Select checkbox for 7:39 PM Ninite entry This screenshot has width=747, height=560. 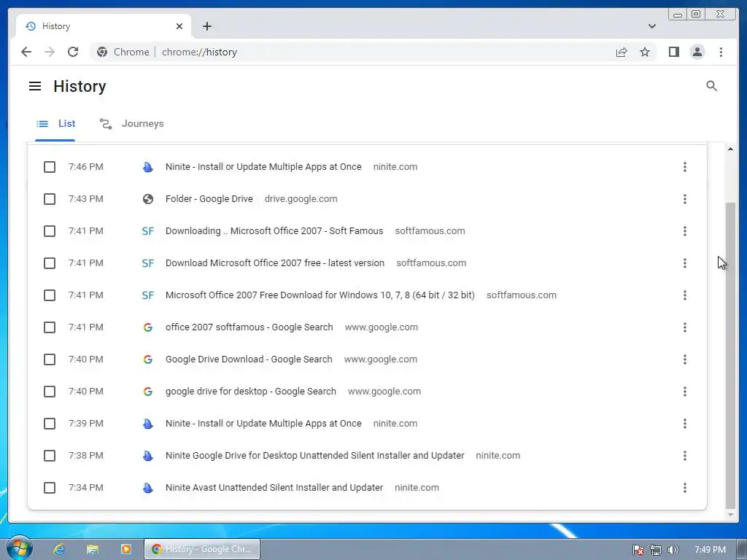point(50,424)
